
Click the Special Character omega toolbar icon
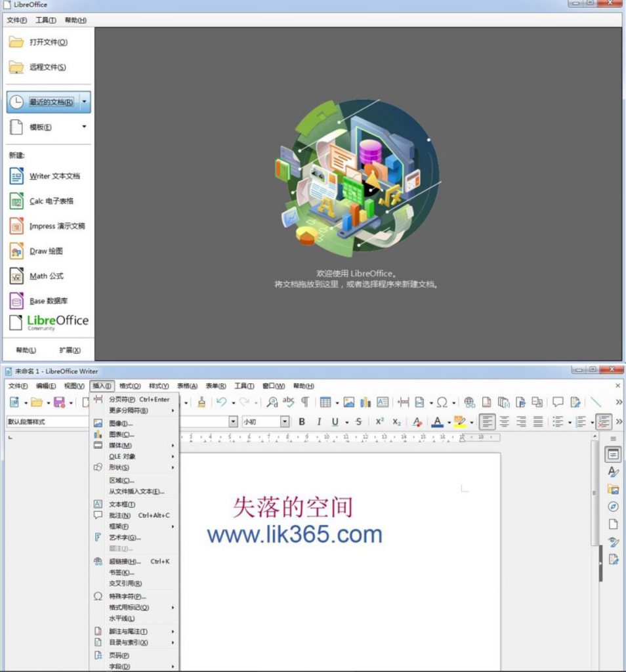point(442,402)
